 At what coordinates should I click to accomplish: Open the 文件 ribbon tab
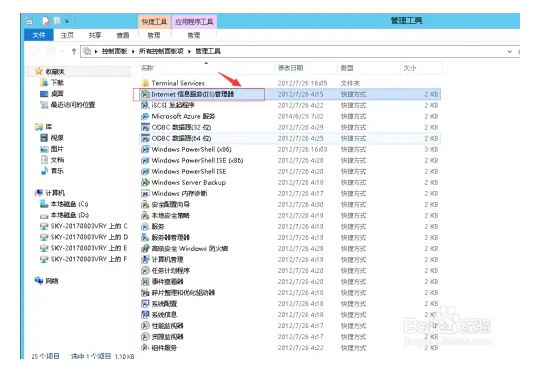(x=39, y=35)
